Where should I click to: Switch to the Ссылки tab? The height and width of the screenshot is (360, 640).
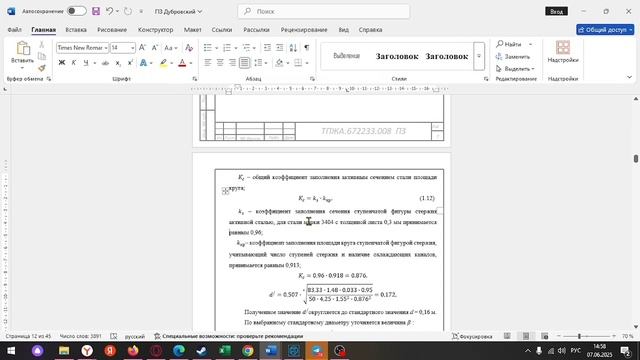pyautogui.click(x=222, y=30)
